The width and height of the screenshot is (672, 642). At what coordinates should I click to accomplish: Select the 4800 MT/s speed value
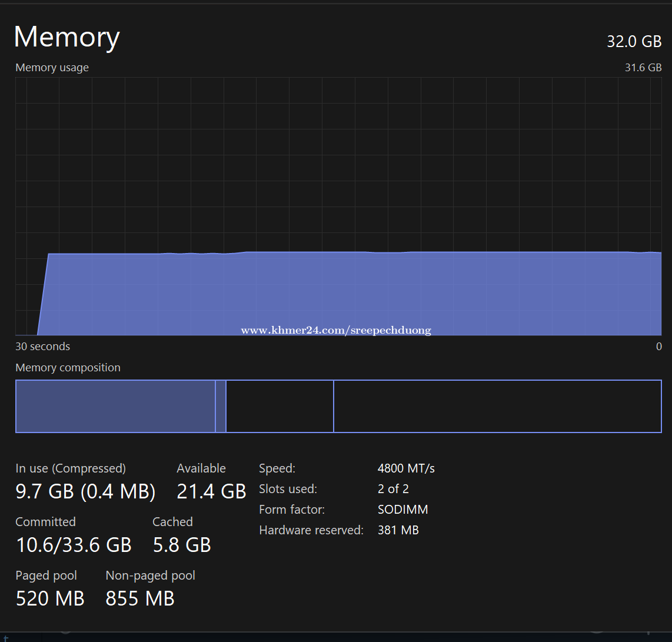coord(406,468)
